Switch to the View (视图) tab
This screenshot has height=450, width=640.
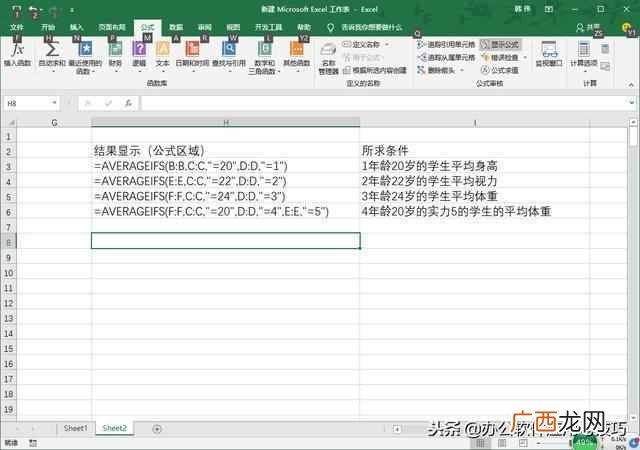(233, 27)
